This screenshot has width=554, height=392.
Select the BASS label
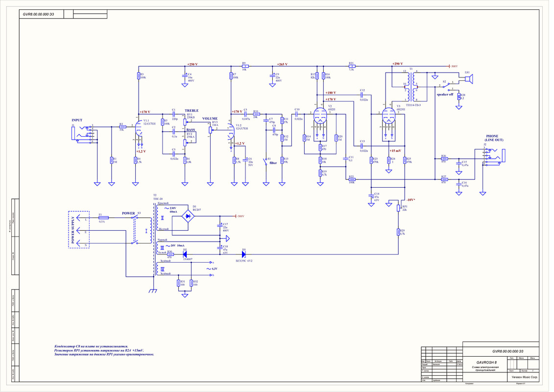(x=191, y=130)
